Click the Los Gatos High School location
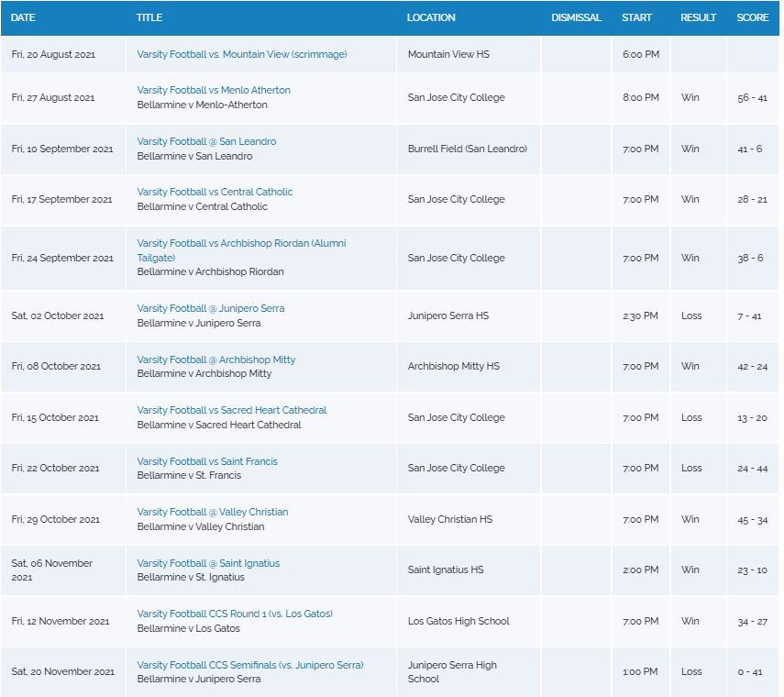 (x=458, y=621)
